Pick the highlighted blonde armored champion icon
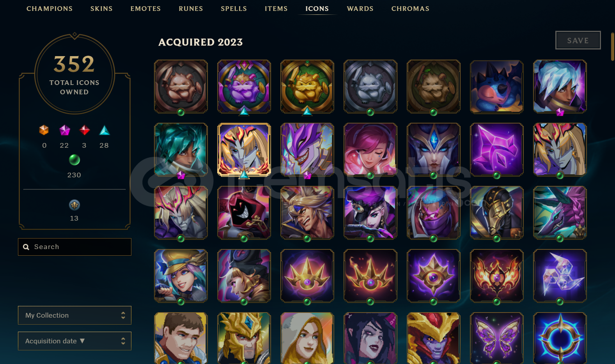Viewport: 615px width, 364px height. tap(244, 150)
